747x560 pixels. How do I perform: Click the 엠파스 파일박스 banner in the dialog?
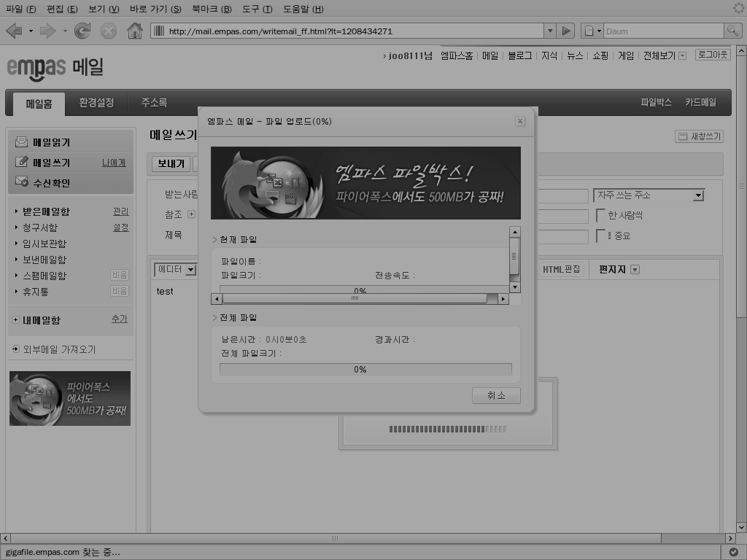point(365,183)
